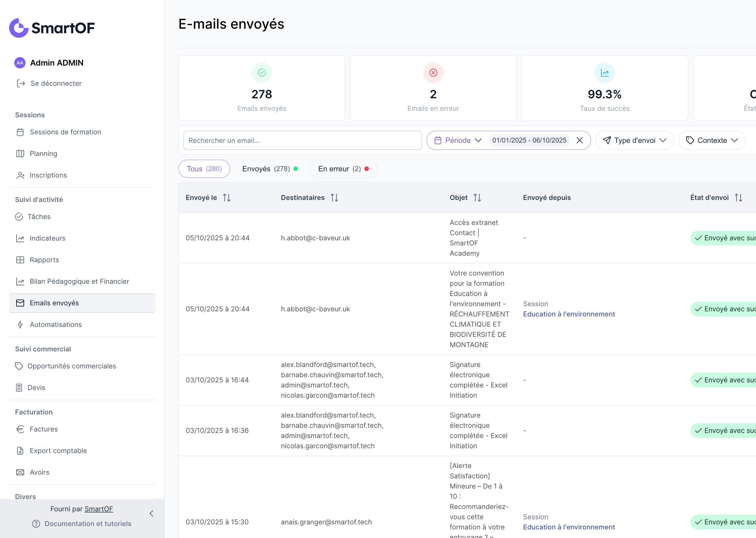
Task: Select the En erreur (2) tab
Action: click(343, 169)
